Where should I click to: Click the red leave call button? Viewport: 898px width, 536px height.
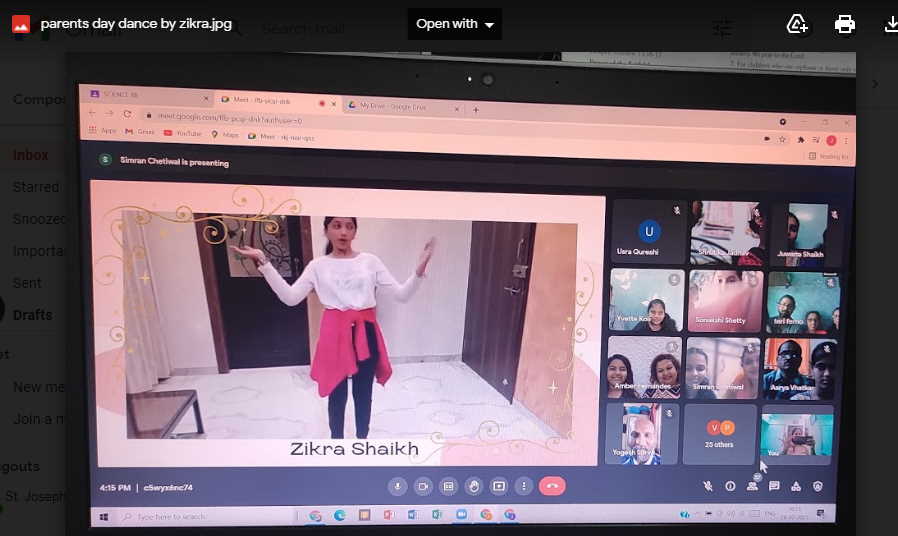552,486
